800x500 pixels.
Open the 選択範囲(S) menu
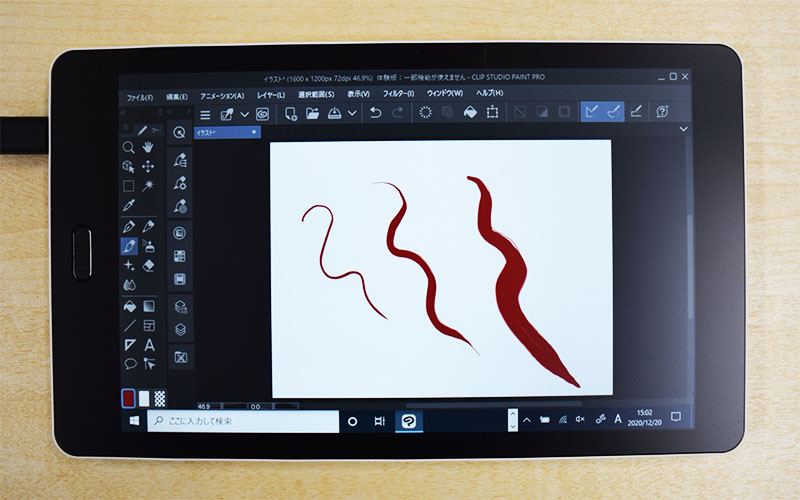click(316, 94)
